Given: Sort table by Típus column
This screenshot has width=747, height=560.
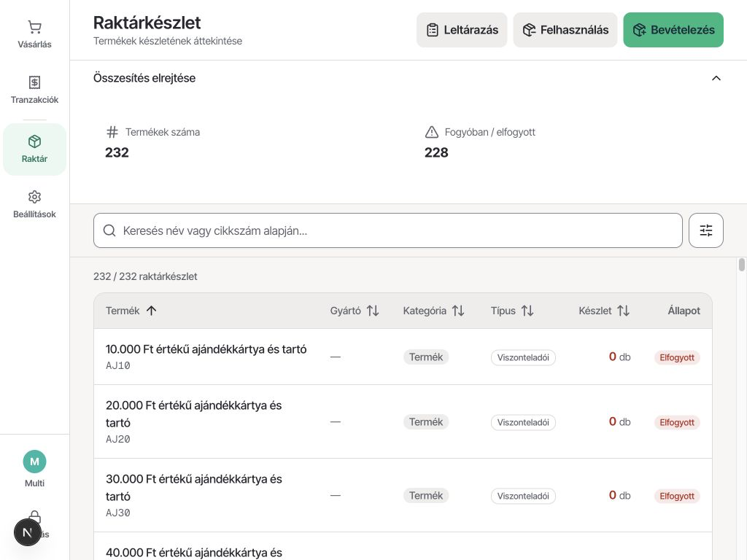Looking at the screenshot, I should point(512,311).
